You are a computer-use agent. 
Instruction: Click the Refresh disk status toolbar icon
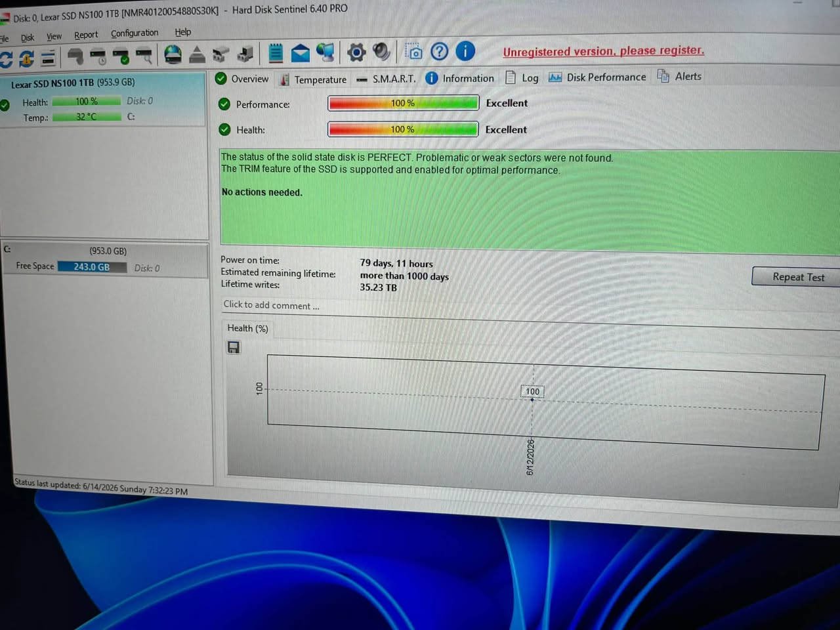[x=6, y=59]
